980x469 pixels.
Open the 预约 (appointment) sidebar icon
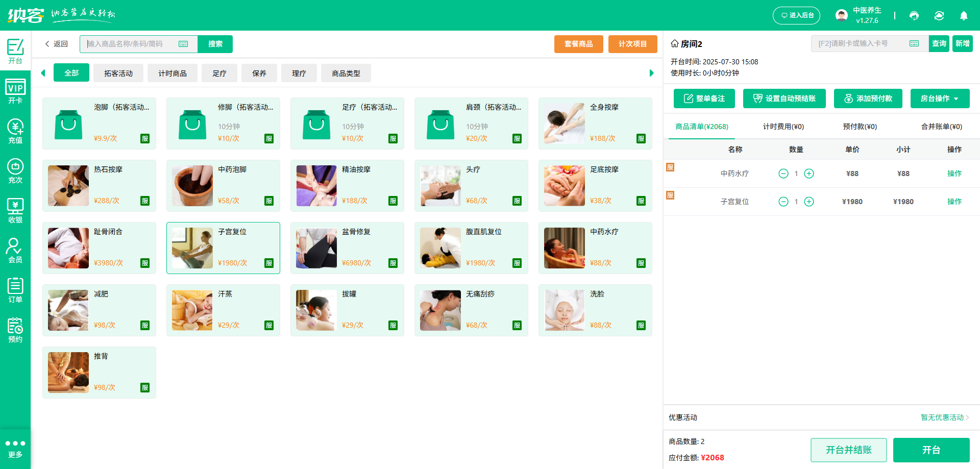click(15, 330)
